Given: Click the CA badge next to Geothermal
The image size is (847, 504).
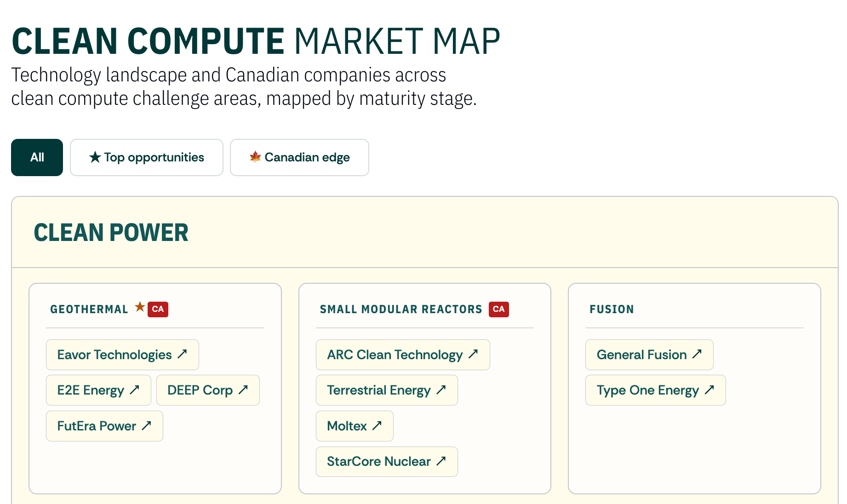Looking at the screenshot, I should click(x=158, y=309).
